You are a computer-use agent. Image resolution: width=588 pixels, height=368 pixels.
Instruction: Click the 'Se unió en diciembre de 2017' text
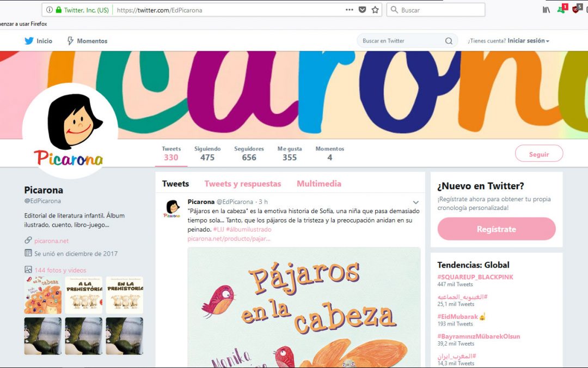(x=76, y=254)
